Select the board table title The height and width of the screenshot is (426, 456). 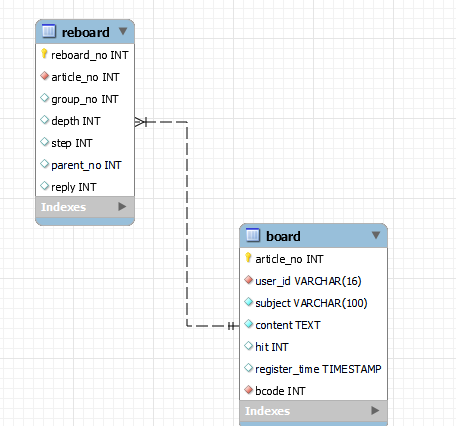[x=283, y=236]
